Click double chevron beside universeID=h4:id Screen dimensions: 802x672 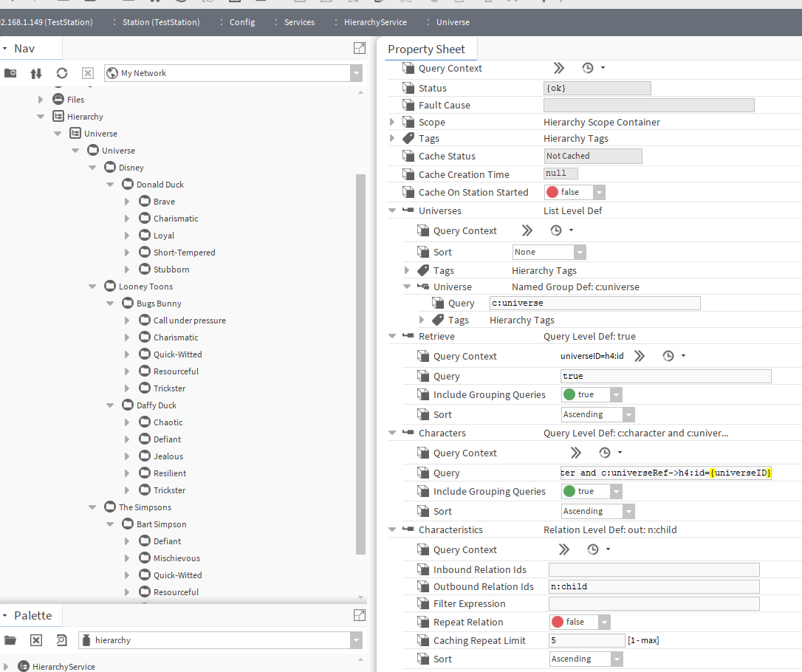[x=640, y=356]
